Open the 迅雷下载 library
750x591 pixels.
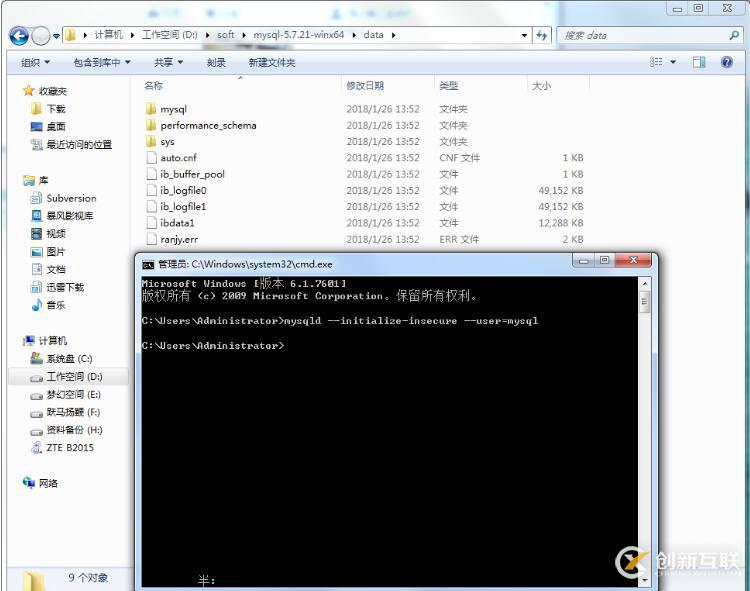point(65,287)
